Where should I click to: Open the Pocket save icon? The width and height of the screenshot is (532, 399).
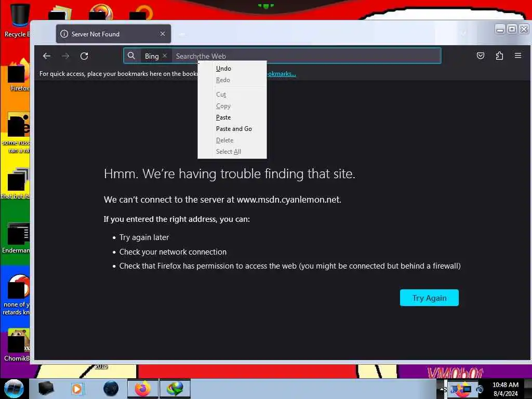click(x=481, y=56)
